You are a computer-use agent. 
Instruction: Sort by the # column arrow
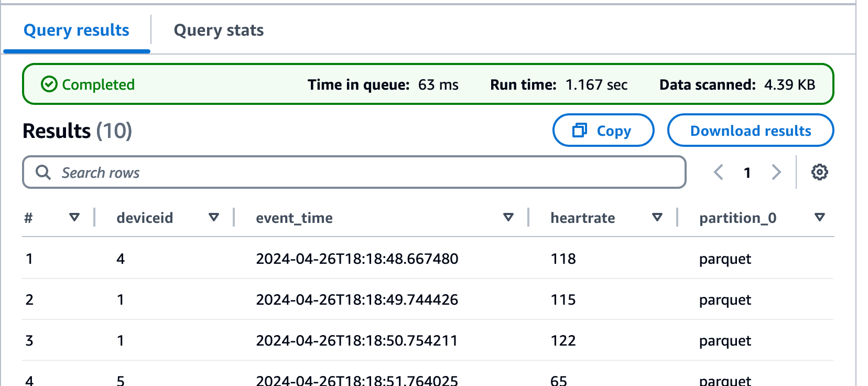pos(74,217)
